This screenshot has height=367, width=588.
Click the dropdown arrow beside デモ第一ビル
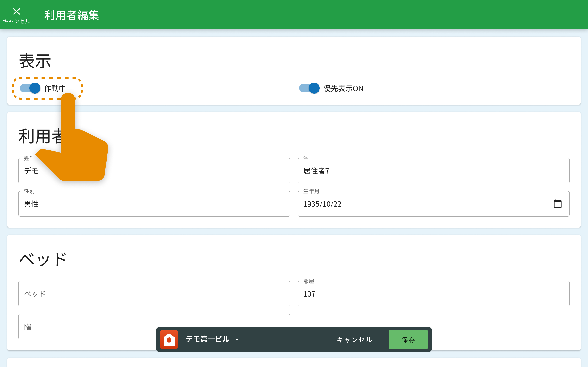(237, 339)
